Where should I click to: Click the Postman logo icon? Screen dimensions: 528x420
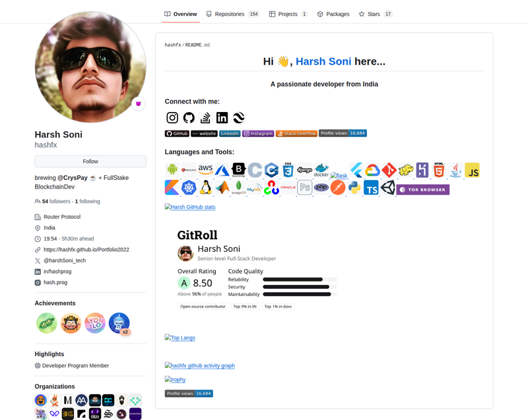(x=338, y=187)
